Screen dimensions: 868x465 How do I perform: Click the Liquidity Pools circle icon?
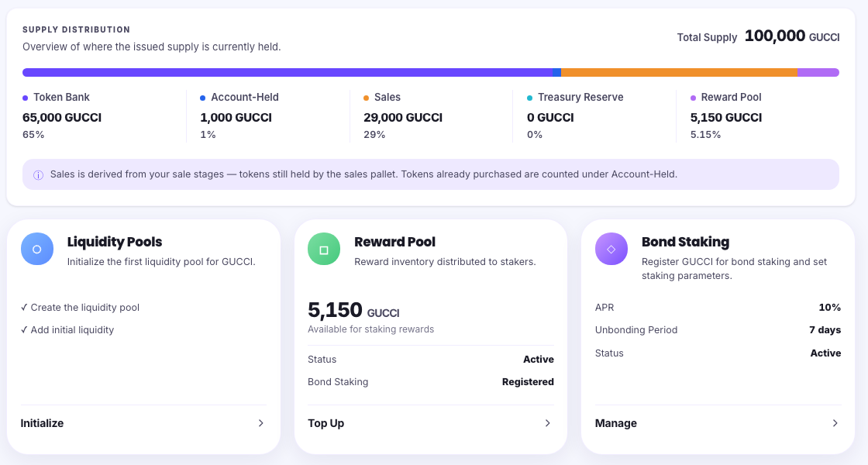[x=37, y=249]
